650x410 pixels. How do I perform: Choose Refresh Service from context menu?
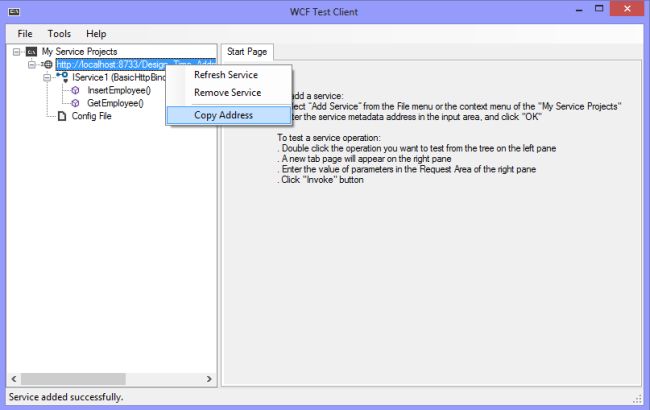226,75
